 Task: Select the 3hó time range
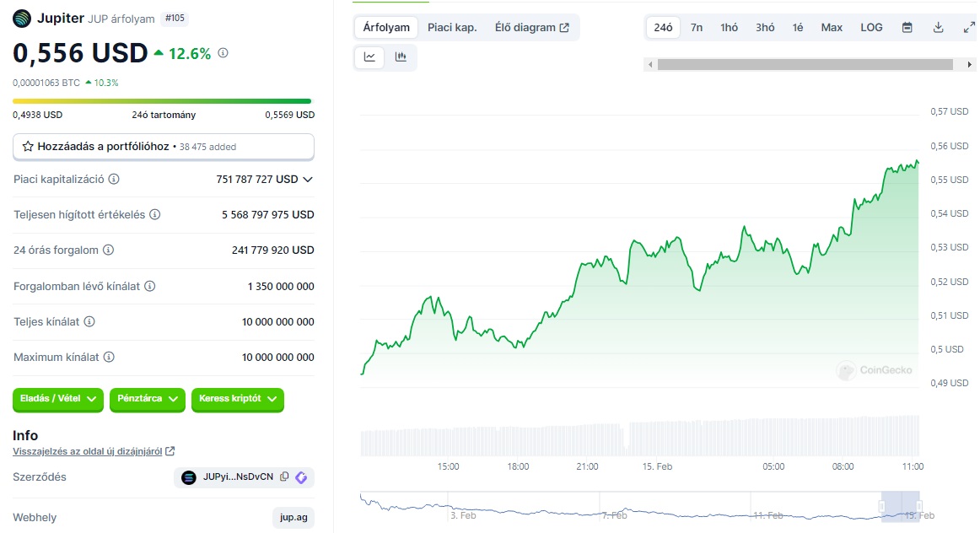[765, 28]
